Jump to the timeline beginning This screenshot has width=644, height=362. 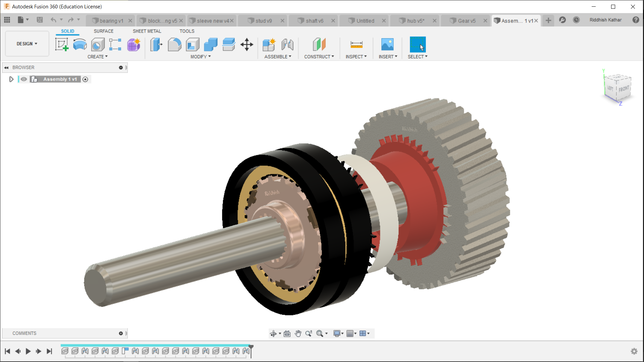(7, 351)
